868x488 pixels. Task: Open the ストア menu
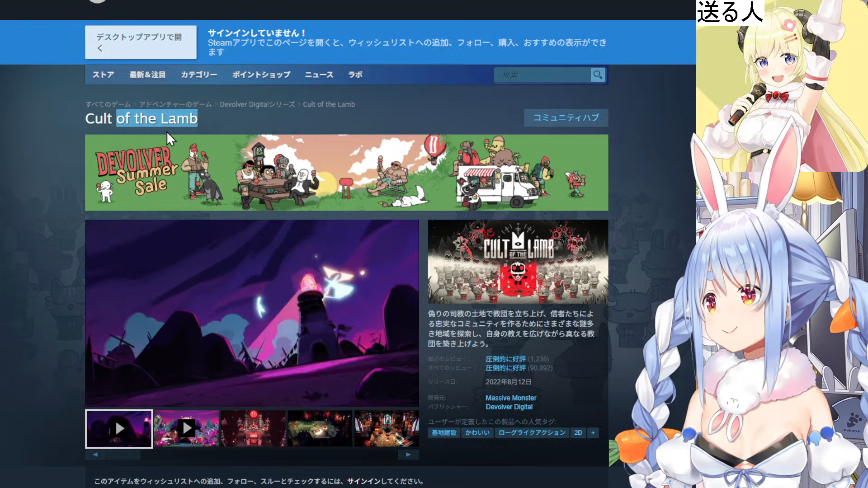click(x=103, y=75)
